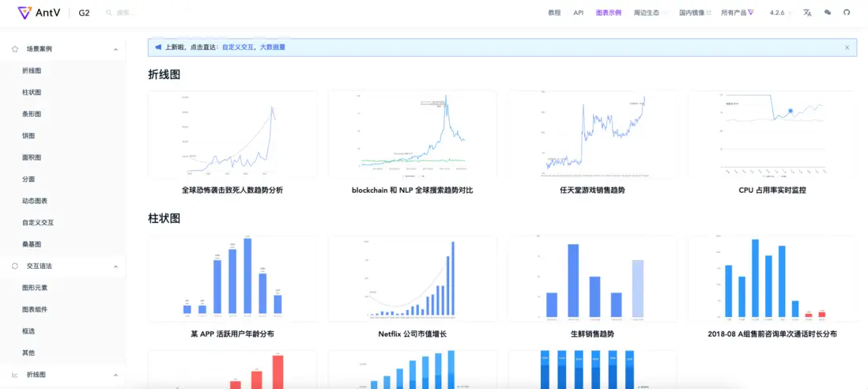This screenshot has width=868, height=389.
Task: Follow the 自定义交互 banner link
Action: click(238, 47)
